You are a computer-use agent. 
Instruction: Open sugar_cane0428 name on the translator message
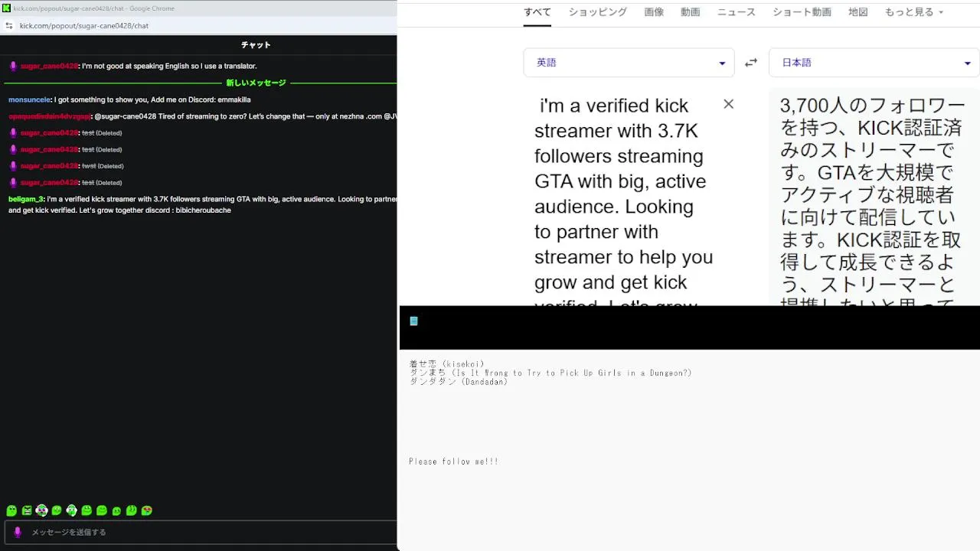[49, 66]
